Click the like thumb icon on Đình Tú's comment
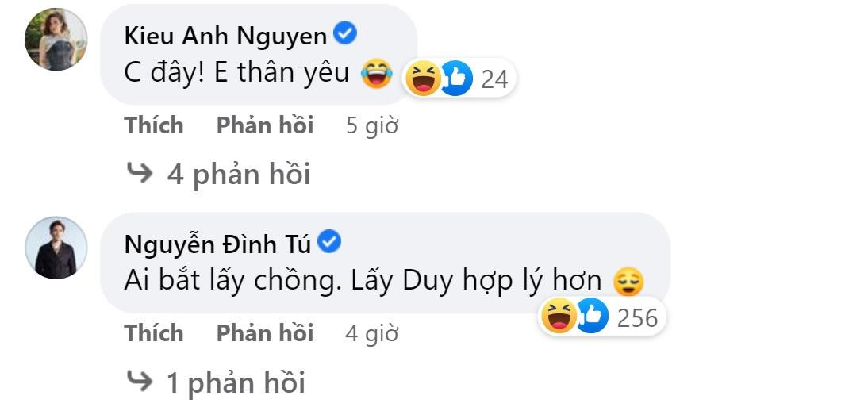This screenshot has height=415, width=868. 593,316
